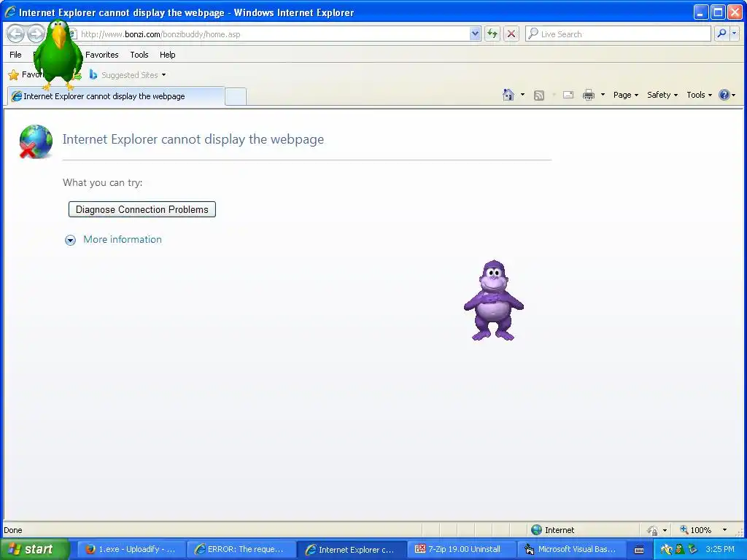Click the Home house icon
The height and width of the screenshot is (560, 747).
pyautogui.click(x=508, y=95)
